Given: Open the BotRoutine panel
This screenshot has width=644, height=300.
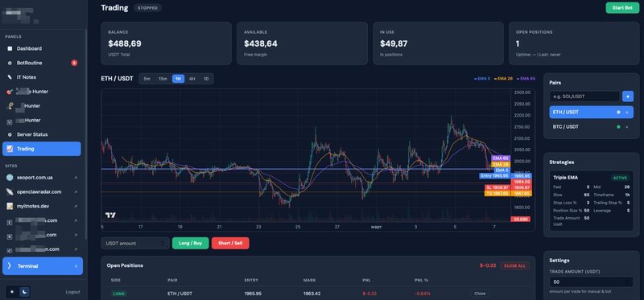Looking at the screenshot, I should coord(42,63).
